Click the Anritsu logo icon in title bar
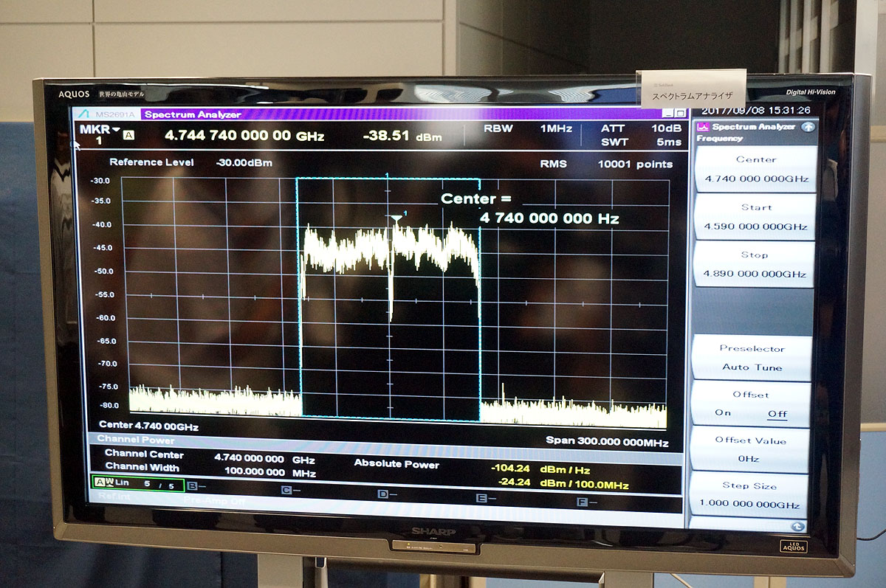The height and width of the screenshot is (588, 886). coord(83,114)
